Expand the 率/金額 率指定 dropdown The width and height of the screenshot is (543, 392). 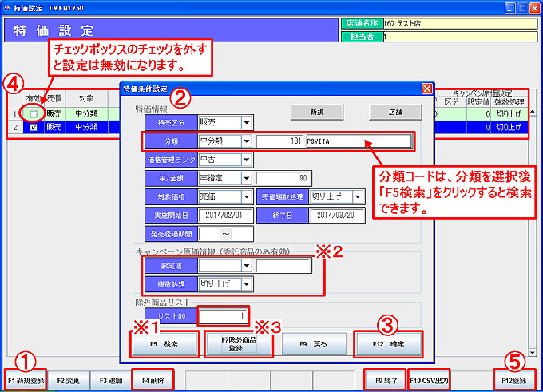[x=246, y=178]
